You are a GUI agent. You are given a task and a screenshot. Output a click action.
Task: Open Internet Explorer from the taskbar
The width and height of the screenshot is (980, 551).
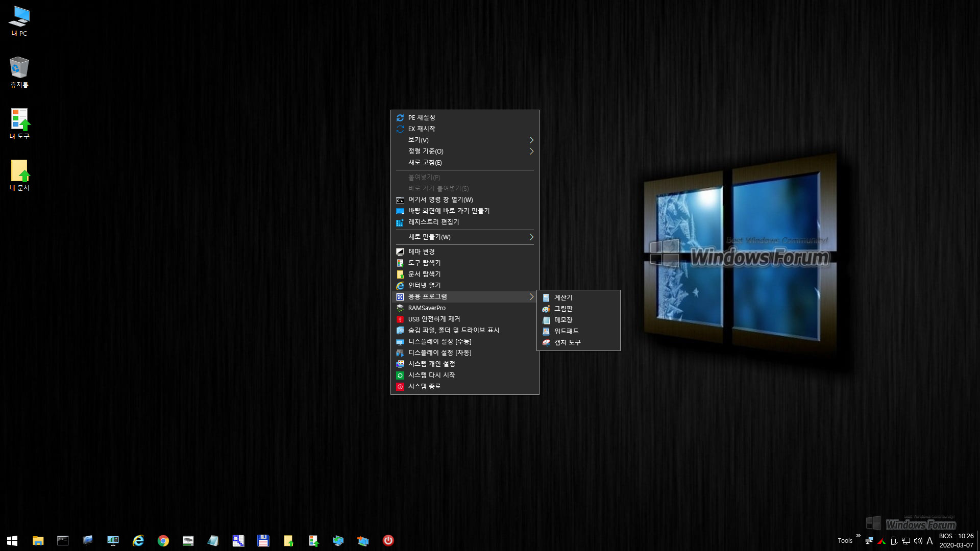click(x=138, y=540)
